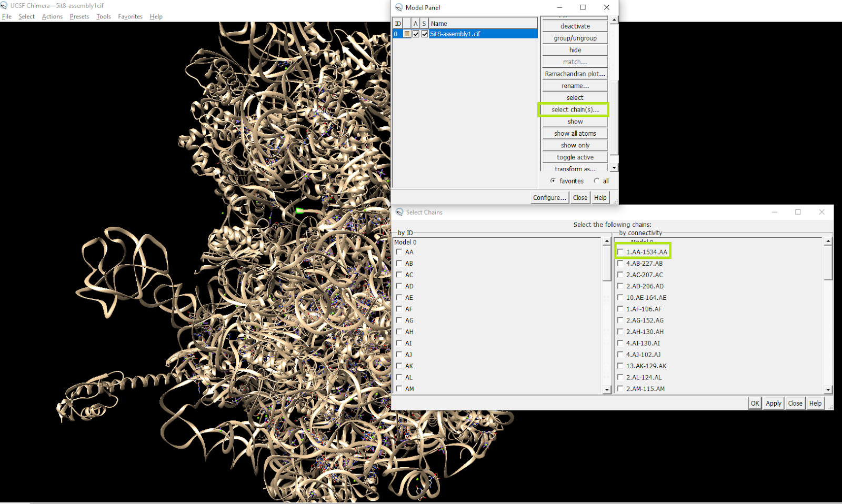The image size is (842, 504).
Task: Check the AD chain checkbox by ID
Action: 399,286
